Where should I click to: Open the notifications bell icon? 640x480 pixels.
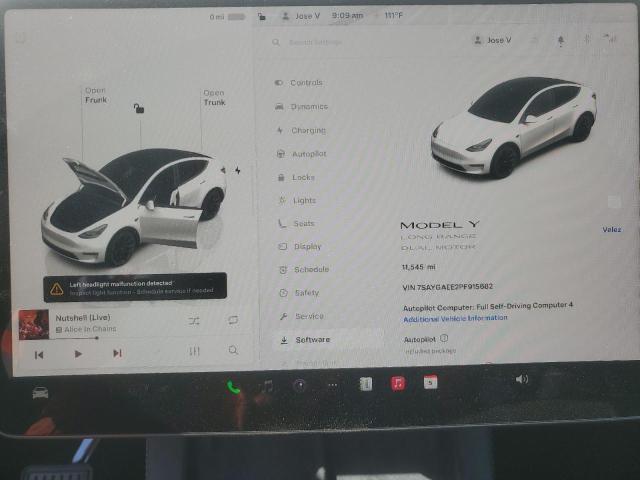click(x=561, y=40)
